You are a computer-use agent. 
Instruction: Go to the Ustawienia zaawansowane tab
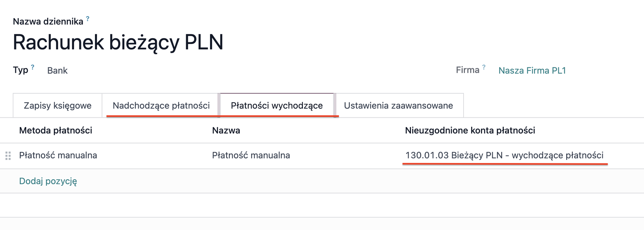tap(398, 106)
